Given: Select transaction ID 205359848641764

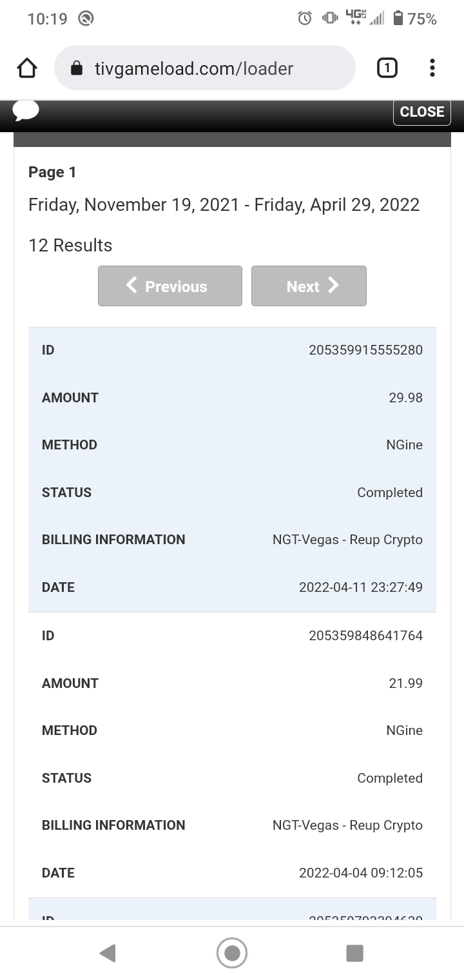Looking at the screenshot, I should pyautogui.click(x=365, y=636).
